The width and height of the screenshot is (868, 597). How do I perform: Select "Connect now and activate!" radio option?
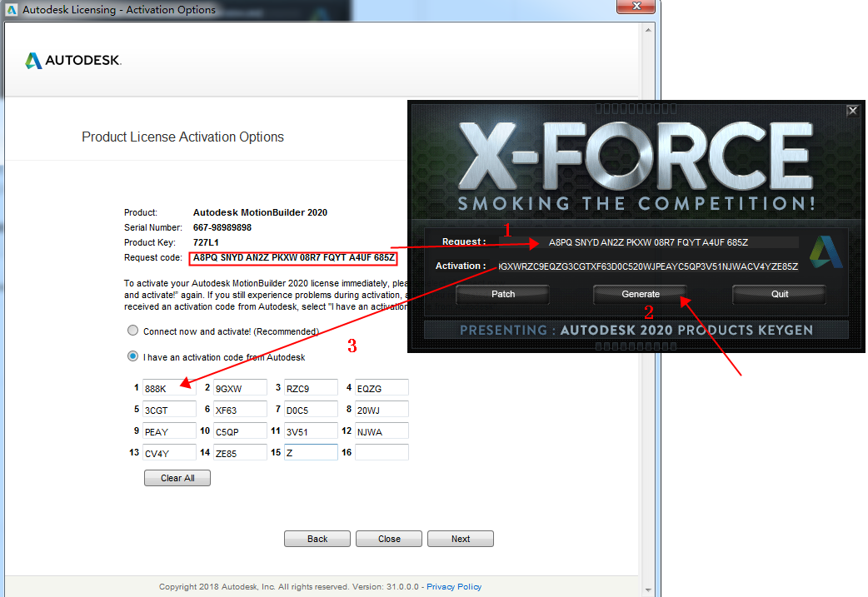coord(132,331)
